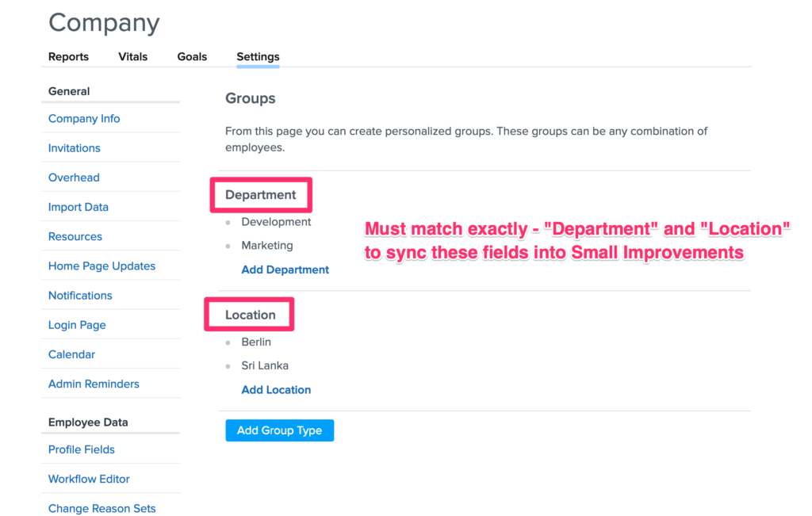Open Profile Fields under Employee Data

(x=81, y=449)
